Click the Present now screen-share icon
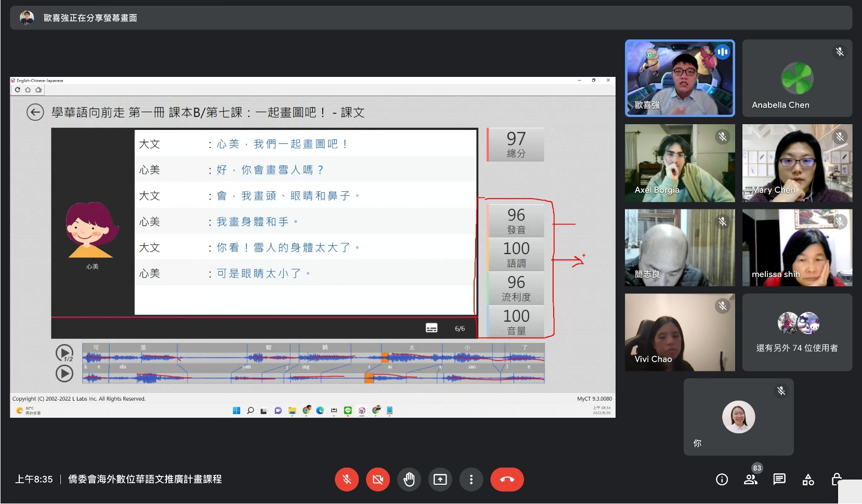The height and width of the screenshot is (504, 862). (440, 480)
